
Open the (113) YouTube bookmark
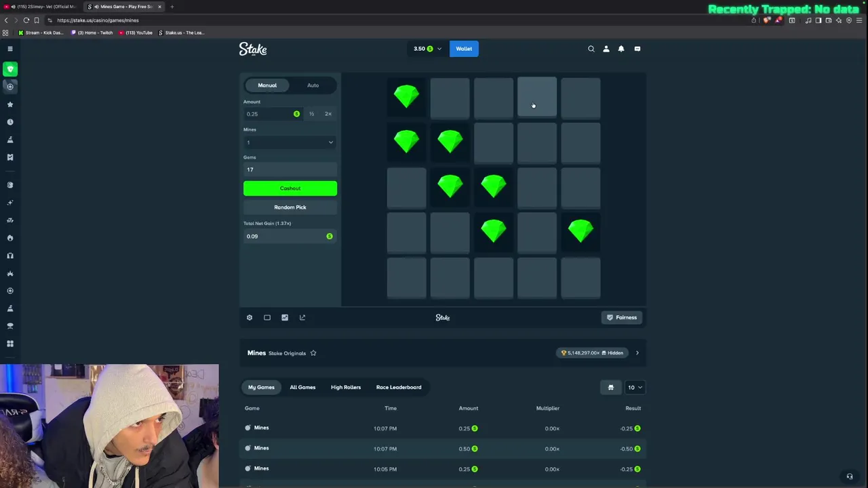136,33
